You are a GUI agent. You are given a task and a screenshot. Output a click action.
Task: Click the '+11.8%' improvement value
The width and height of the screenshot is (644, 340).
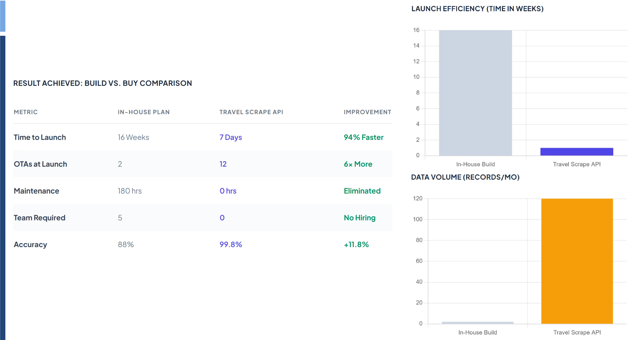point(356,244)
